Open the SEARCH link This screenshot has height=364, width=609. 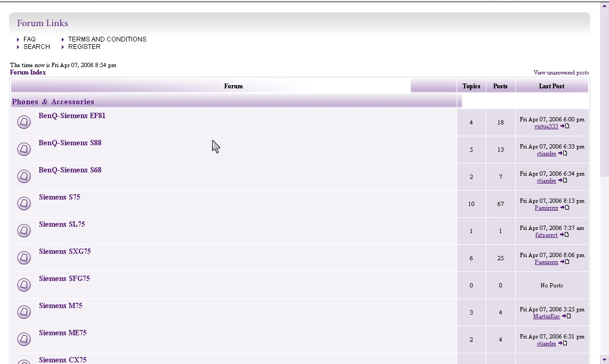[37, 47]
